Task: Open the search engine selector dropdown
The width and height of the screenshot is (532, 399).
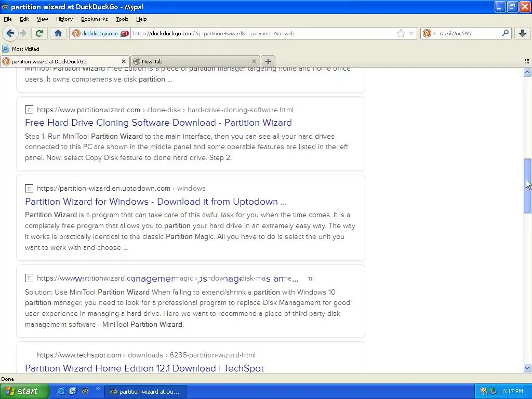Action: point(430,33)
